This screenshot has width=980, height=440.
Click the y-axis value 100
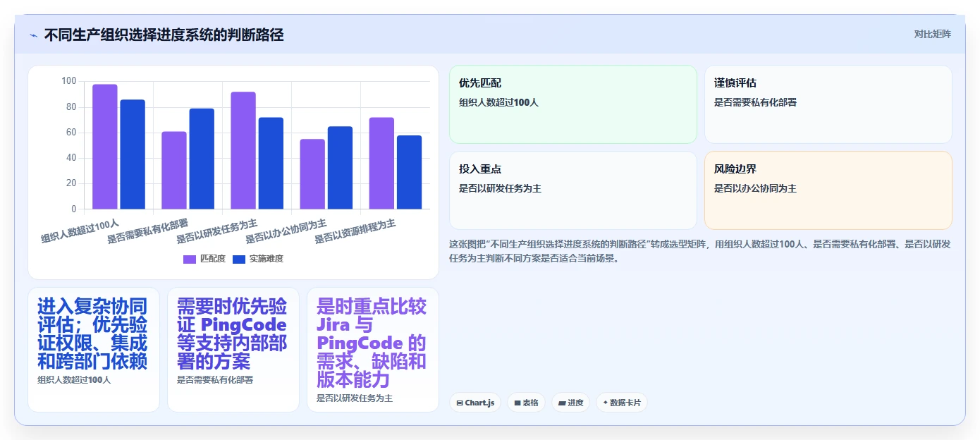tap(68, 81)
